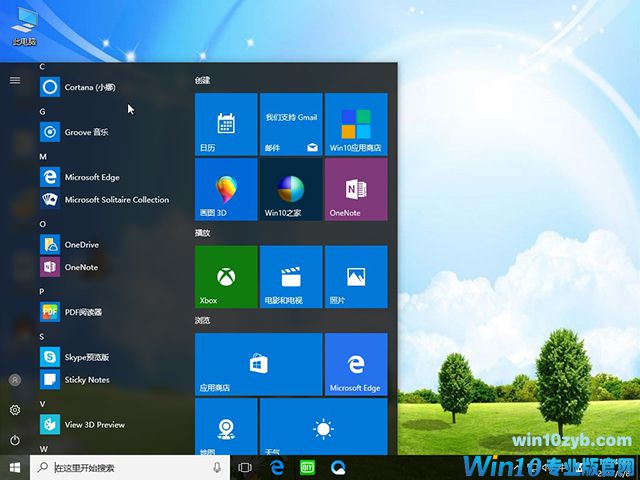Launch Microsoft Solitaire Collection
The image size is (640, 480).
pos(110,200)
